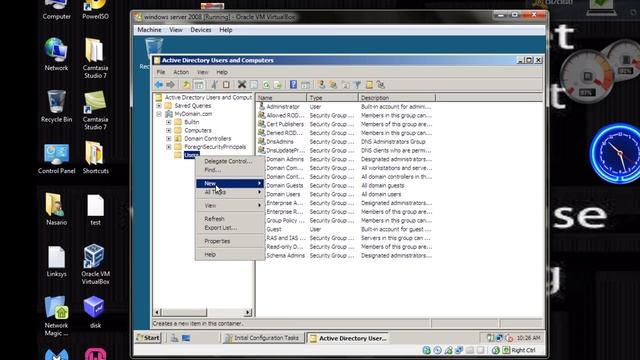Click the Create new user toolbar icon
The image size is (640, 360).
322,84
